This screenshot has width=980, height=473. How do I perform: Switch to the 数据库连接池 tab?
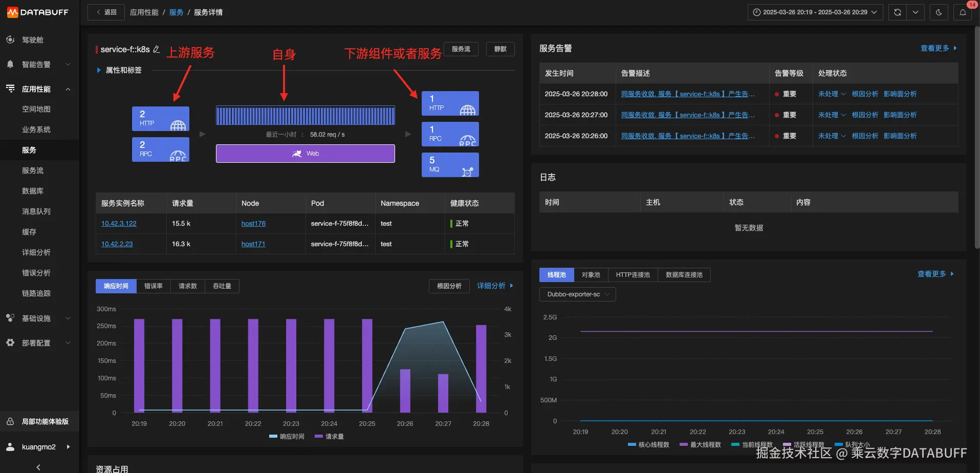point(684,275)
